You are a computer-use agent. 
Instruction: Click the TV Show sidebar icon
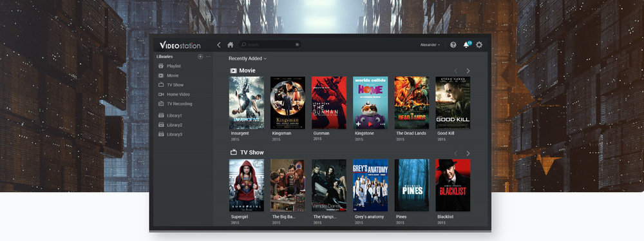(x=161, y=84)
